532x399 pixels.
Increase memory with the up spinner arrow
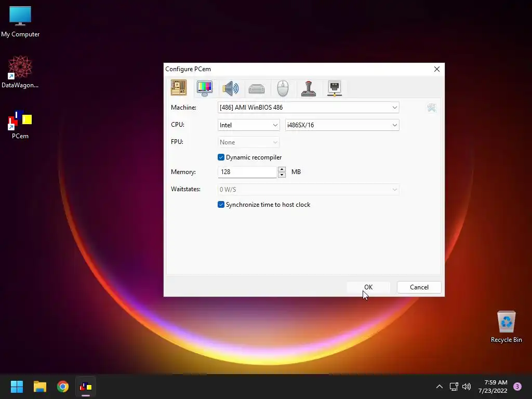(282, 169)
